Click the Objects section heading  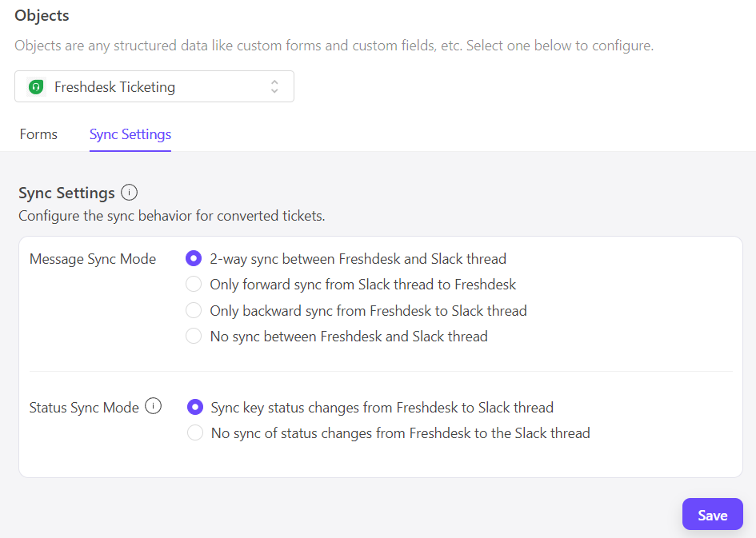[x=42, y=16]
